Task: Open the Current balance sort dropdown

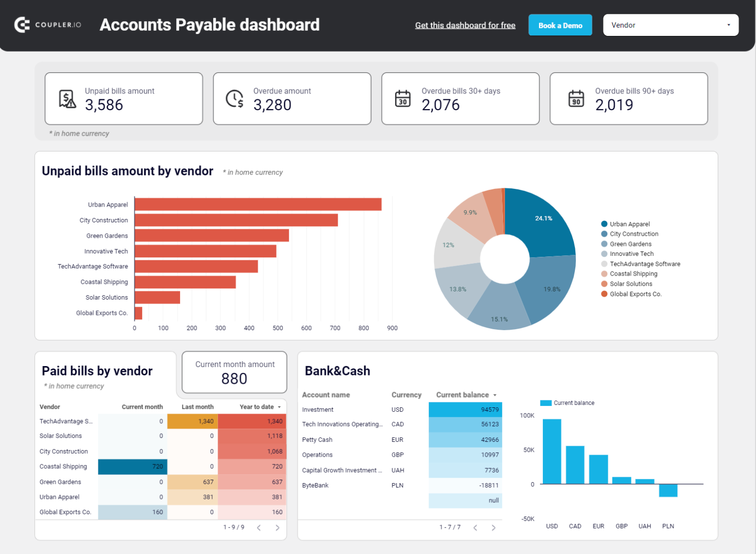Action: point(494,395)
